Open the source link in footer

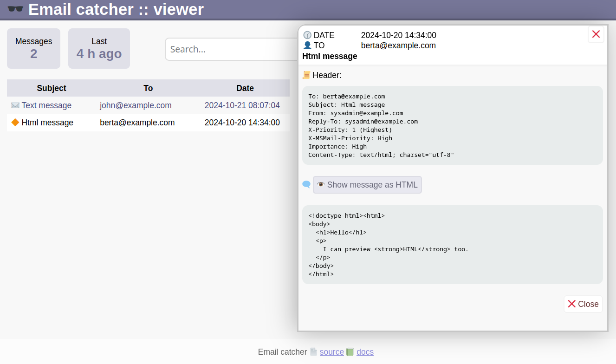coord(332,352)
